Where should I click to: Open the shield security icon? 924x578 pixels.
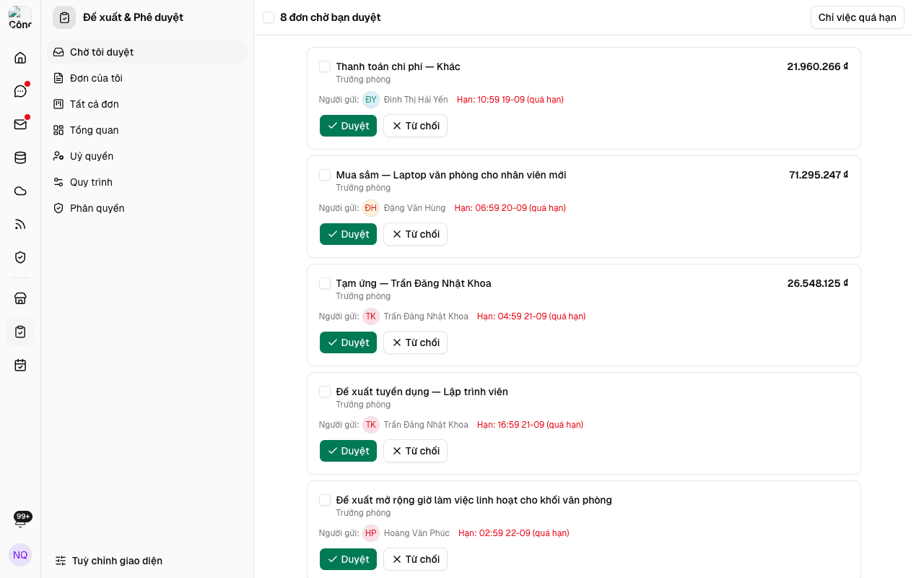pyautogui.click(x=20, y=257)
